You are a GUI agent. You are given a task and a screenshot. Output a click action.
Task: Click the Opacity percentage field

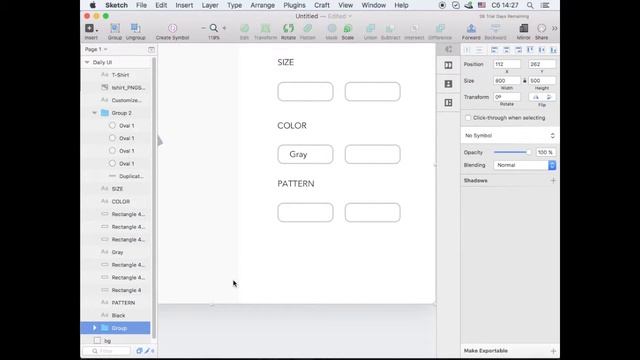coord(545,152)
